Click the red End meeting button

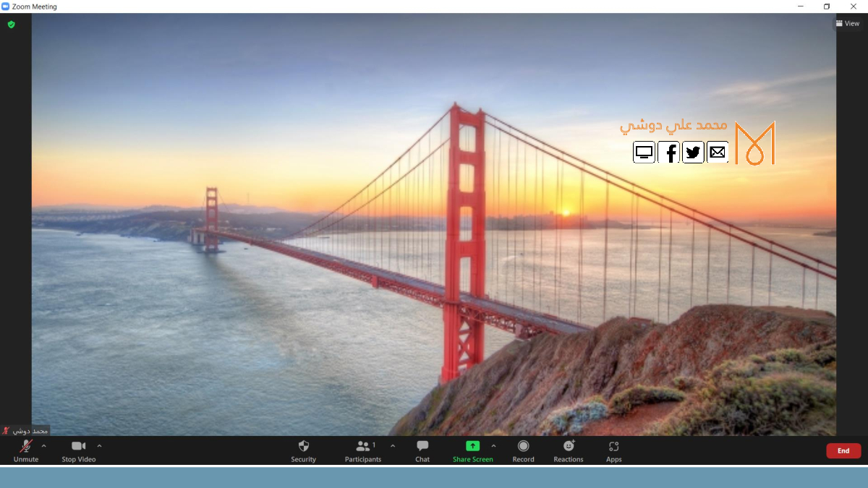click(843, 451)
